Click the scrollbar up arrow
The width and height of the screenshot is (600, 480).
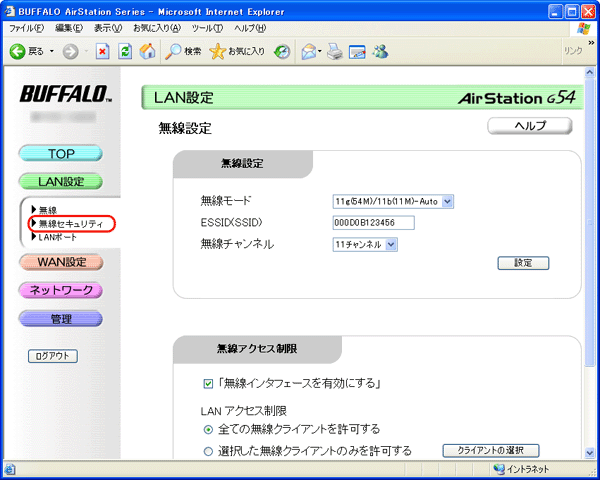point(590,72)
